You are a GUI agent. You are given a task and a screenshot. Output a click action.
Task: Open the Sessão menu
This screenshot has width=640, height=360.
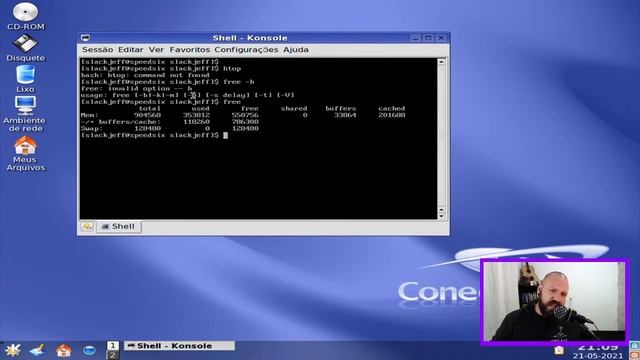pyautogui.click(x=98, y=49)
